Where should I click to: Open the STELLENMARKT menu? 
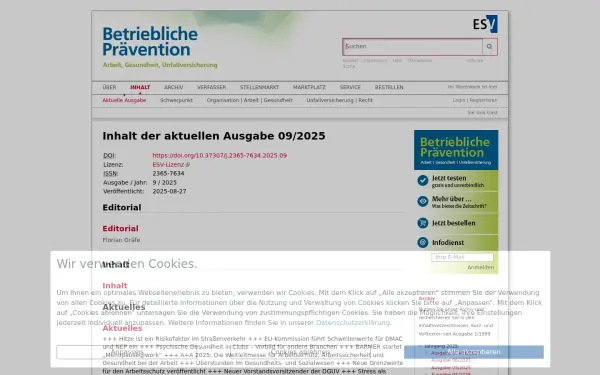coord(259,87)
